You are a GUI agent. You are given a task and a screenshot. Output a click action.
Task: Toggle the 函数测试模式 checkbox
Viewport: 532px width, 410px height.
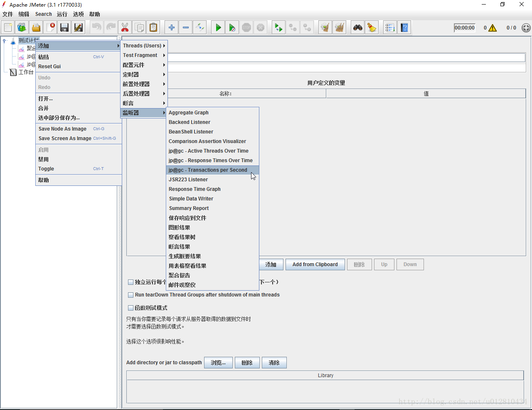click(131, 308)
